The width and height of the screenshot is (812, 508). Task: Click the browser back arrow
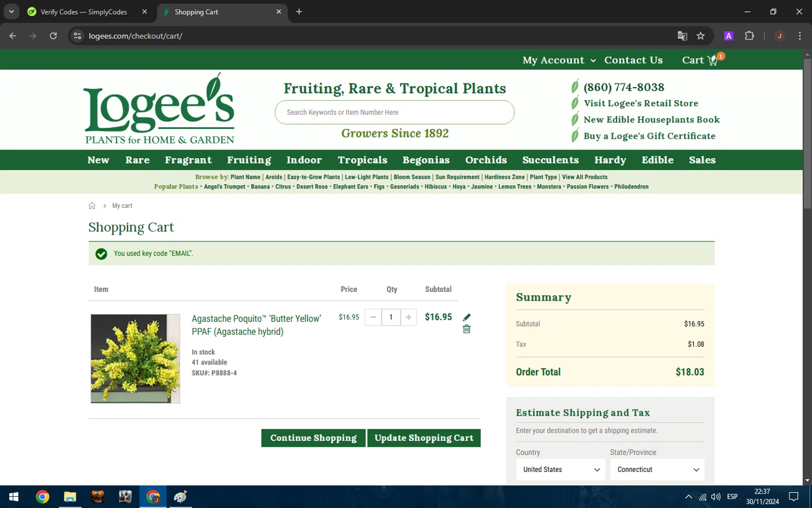pos(13,36)
